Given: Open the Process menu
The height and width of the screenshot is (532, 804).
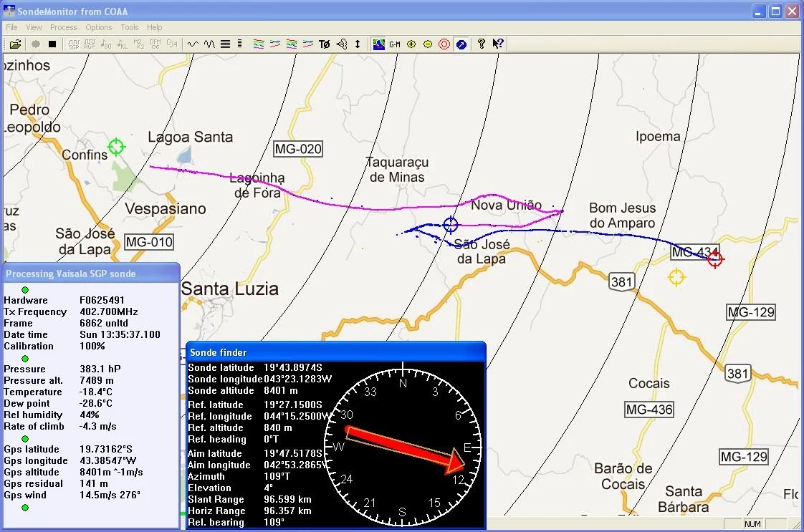Looking at the screenshot, I should coord(64,27).
